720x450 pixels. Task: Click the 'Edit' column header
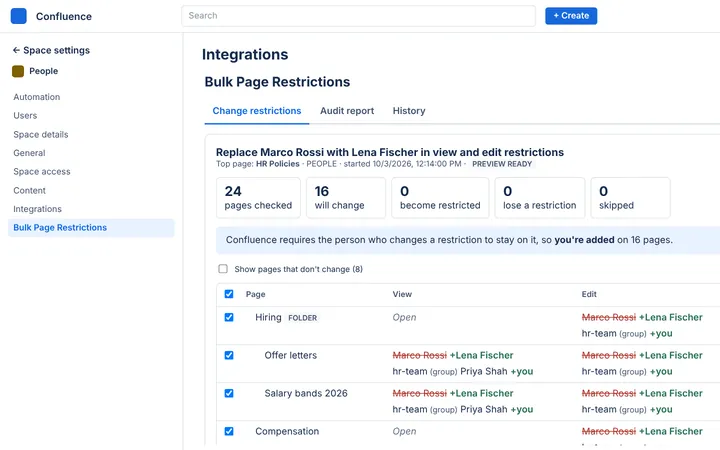tap(589, 294)
